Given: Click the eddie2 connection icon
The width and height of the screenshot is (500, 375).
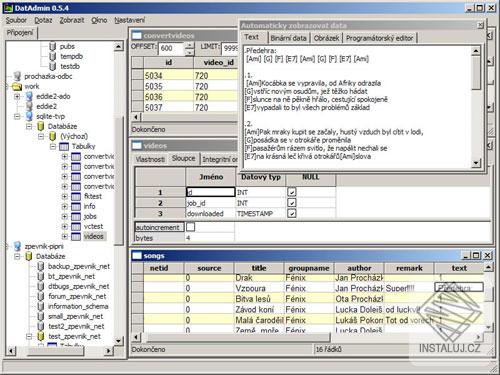Looking at the screenshot, I should point(29,106).
